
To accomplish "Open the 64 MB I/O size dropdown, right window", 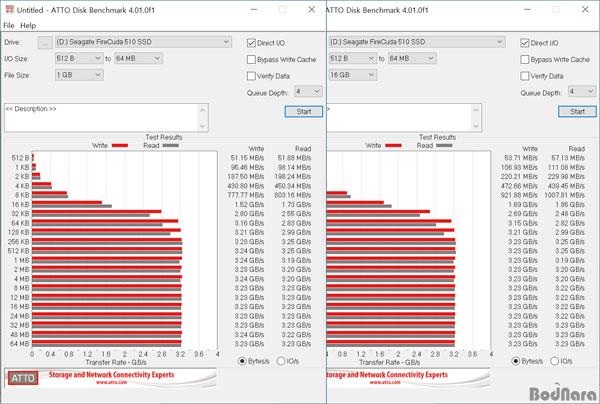I will point(412,58).
